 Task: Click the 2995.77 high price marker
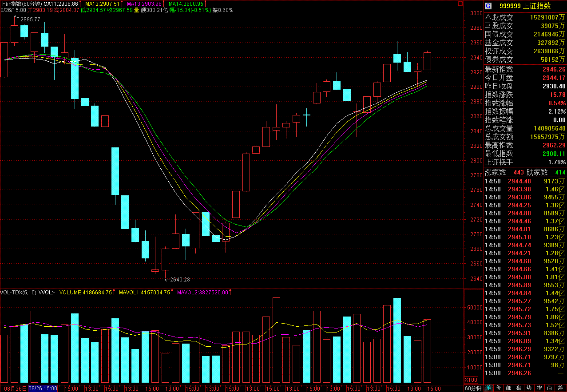pyautogui.click(x=30, y=19)
